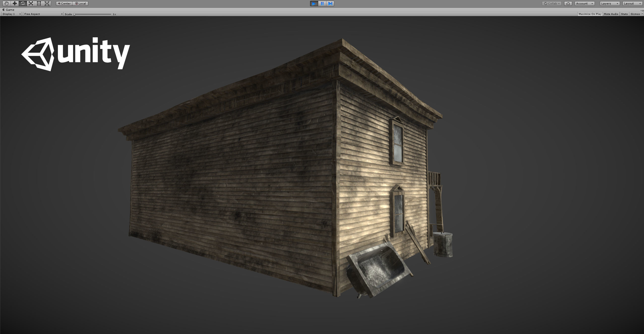644x334 pixels.
Task: Toggle Mute Audio
Action: click(611, 14)
